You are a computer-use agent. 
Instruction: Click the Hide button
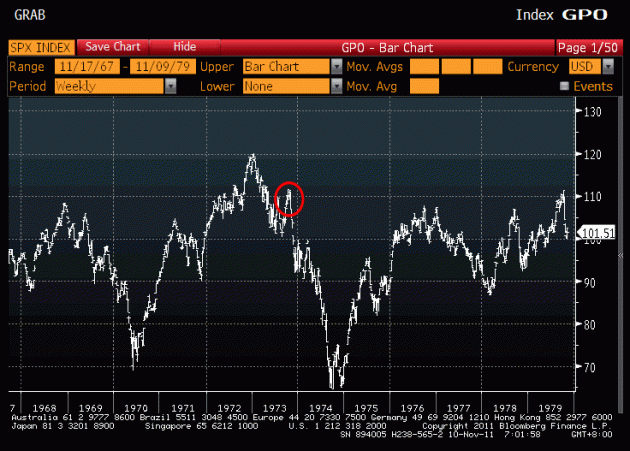click(x=184, y=47)
